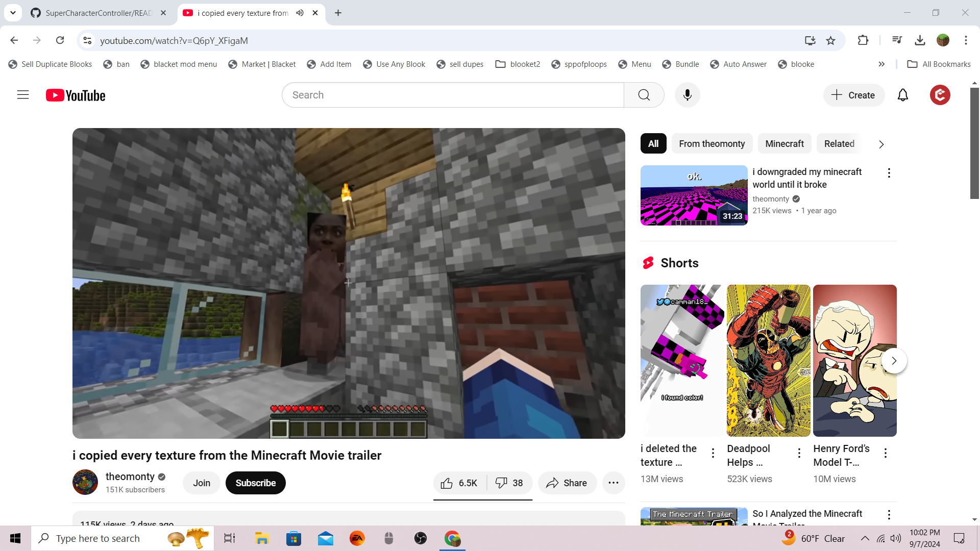Expand hidden bookmarks with double chevron
The image size is (980, 551).
click(881, 64)
